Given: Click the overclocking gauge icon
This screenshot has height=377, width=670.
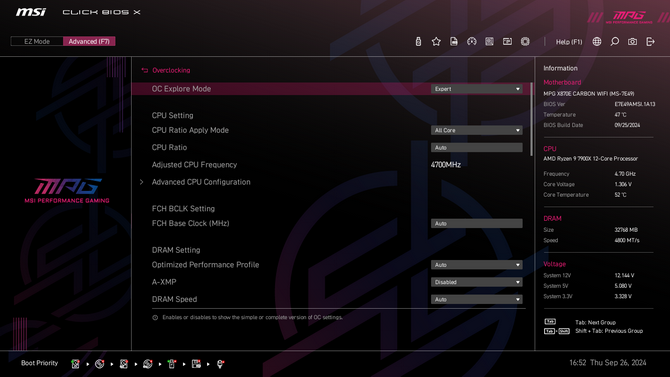Looking at the screenshot, I should point(472,41).
